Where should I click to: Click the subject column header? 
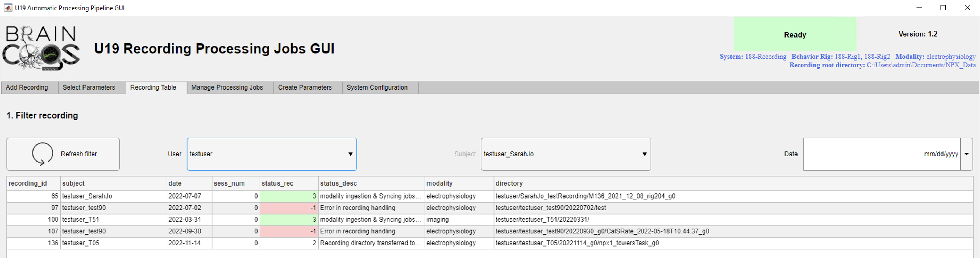tap(113, 183)
